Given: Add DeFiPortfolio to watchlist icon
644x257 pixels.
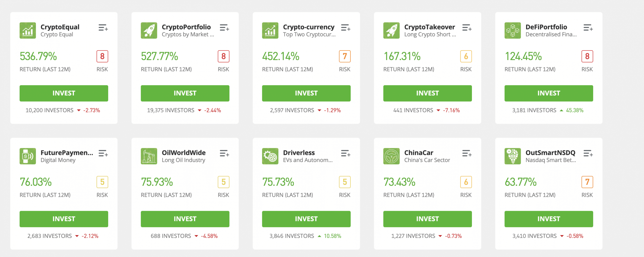Looking at the screenshot, I should (588, 28).
